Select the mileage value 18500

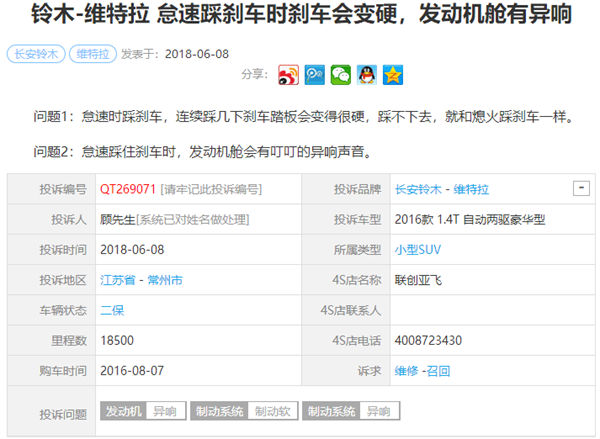pos(117,340)
